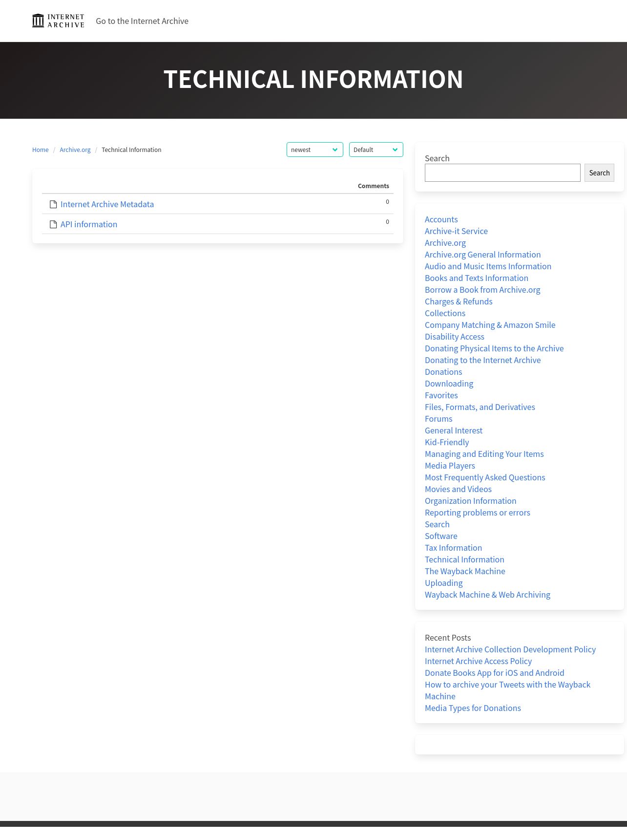This screenshot has height=840, width=627.
Task: Open the API information article
Action: tap(89, 224)
